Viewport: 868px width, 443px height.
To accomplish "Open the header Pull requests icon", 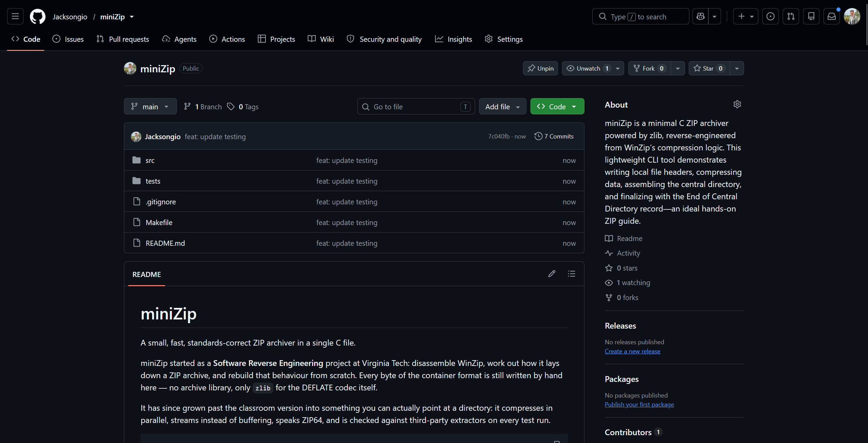I will 791,16.
